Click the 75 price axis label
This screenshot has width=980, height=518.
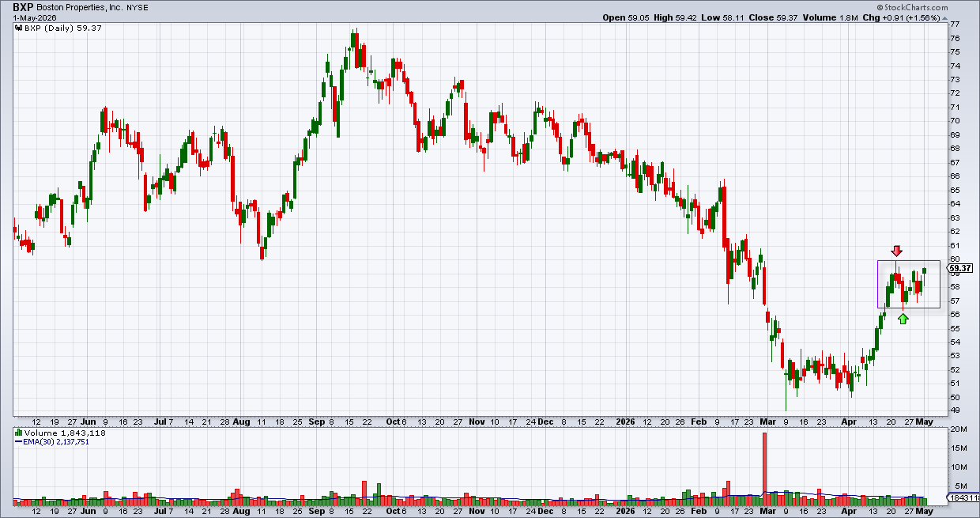tap(955, 51)
